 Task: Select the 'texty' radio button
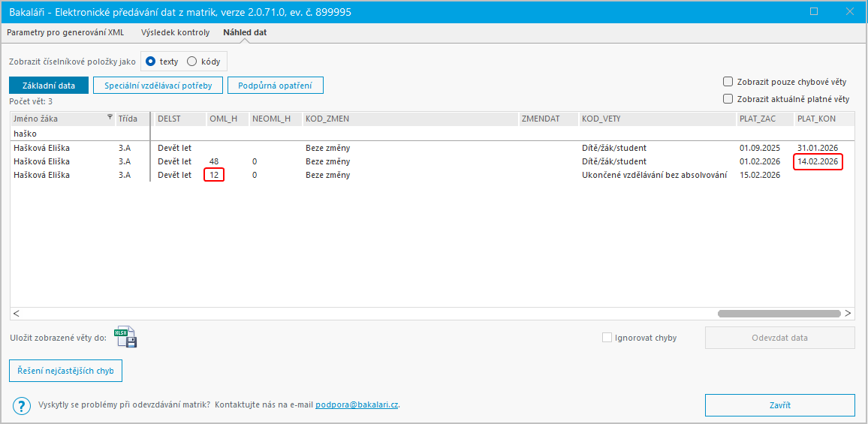(151, 62)
